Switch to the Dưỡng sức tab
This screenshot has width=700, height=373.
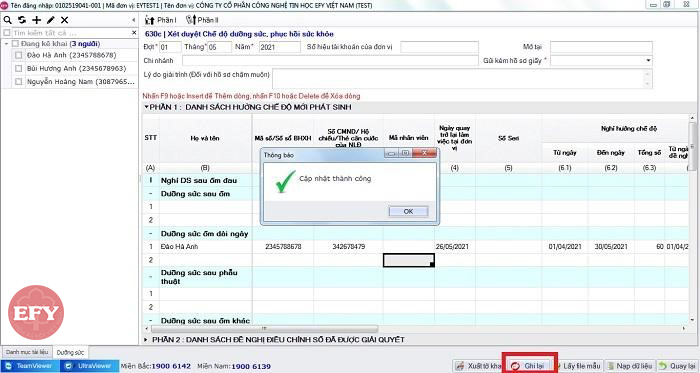(70, 352)
